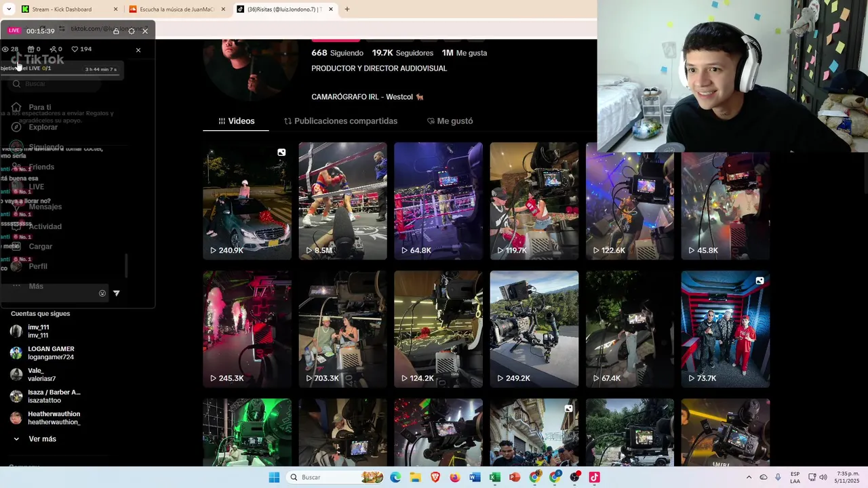868x488 pixels.
Task: Click the emoji icon in the chat input
Action: pos(102,293)
